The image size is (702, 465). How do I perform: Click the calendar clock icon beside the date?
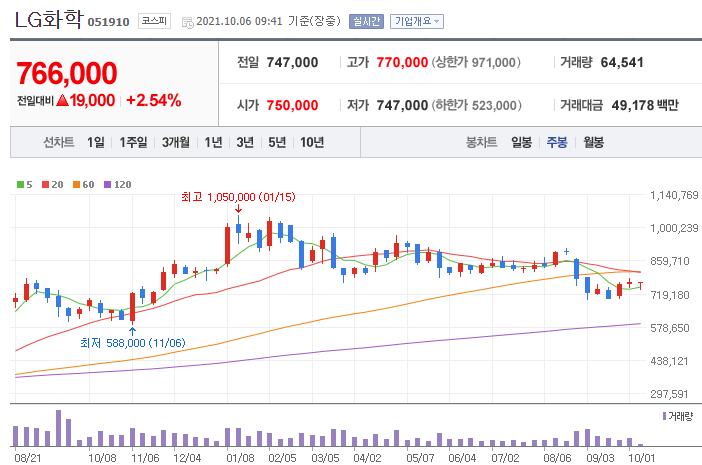pyautogui.click(x=188, y=22)
